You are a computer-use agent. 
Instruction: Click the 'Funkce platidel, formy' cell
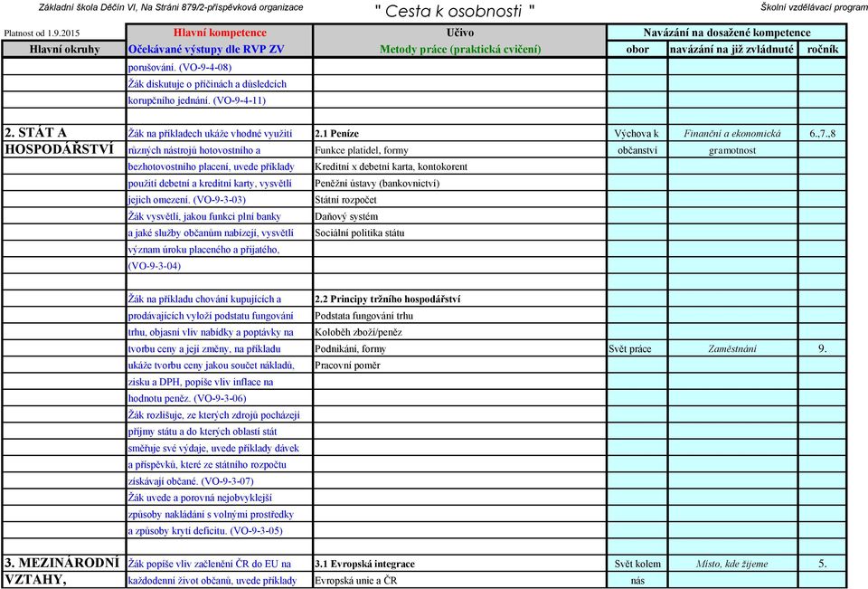click(460, 149)
